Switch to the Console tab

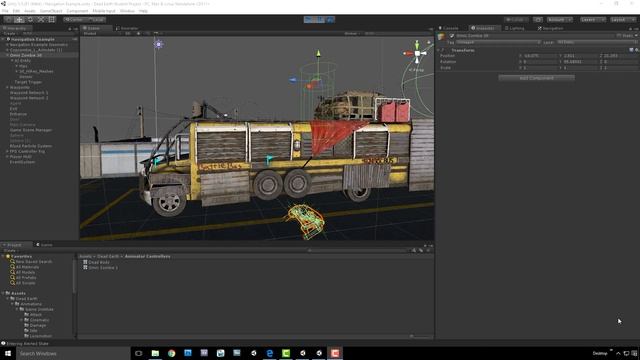(x=449, y=28)
